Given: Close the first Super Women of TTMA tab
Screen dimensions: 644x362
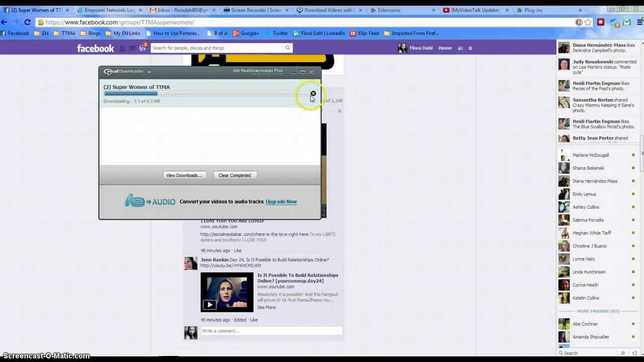Looking at the screenshot, I should 67,10.
